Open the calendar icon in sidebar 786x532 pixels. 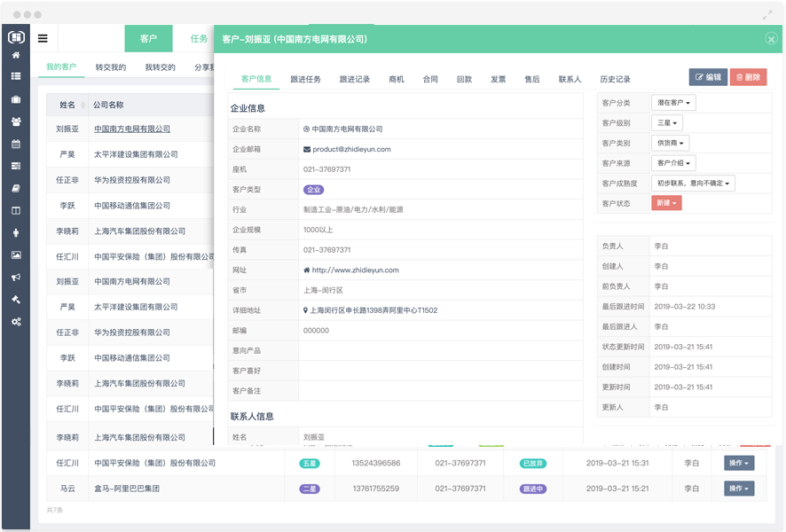(x=16, y=144)
